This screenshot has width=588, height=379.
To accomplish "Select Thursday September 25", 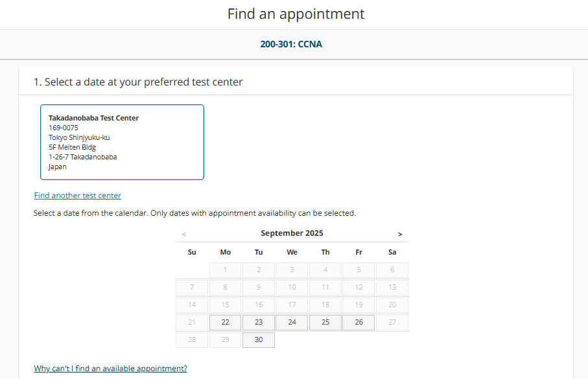I will 325,322.
